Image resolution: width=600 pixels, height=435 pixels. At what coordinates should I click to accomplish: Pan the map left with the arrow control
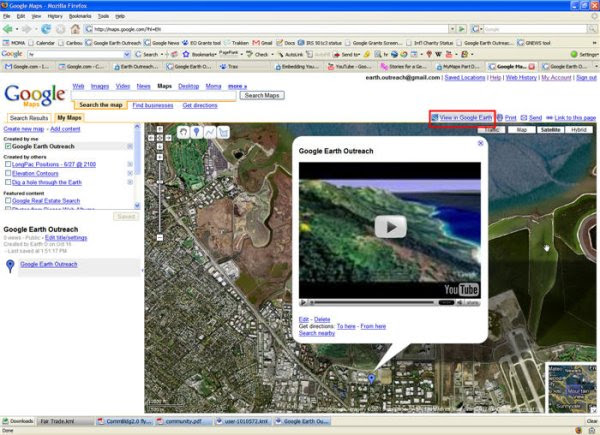coord(151,138)
